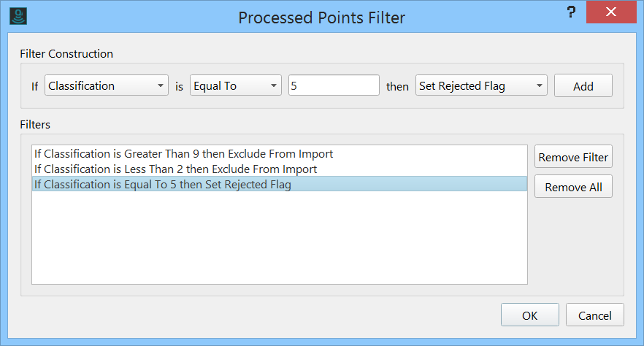This screenshot has width=644, height=346.
Task: Click the application icon in the title bar
Action: [14, 16]
